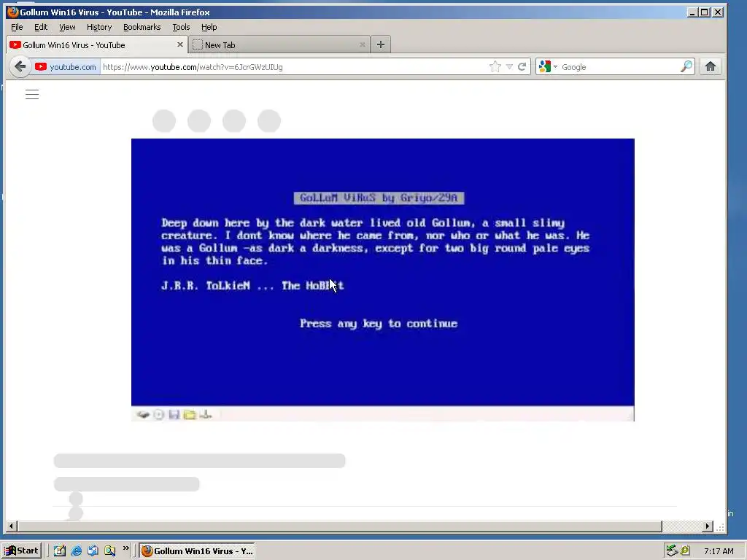Minimize the Firefox window
Screen dimensions: 747x560
click(692, 12)
